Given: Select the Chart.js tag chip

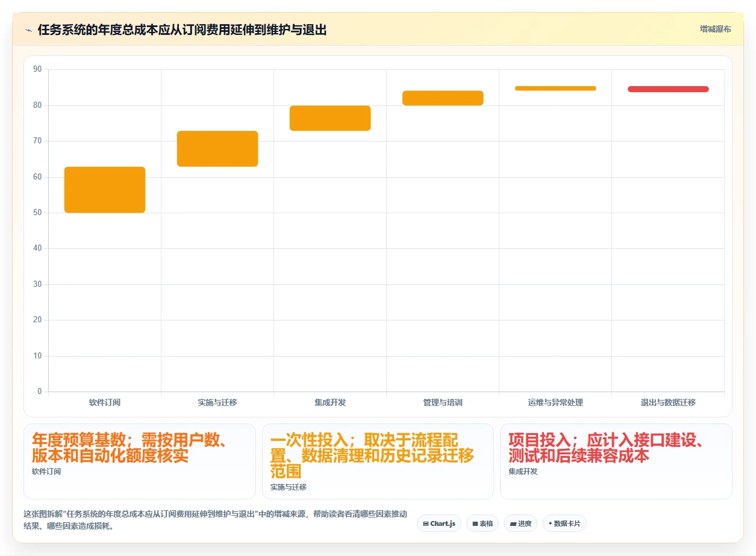Looking at the screenshot, I should [439, 523].
